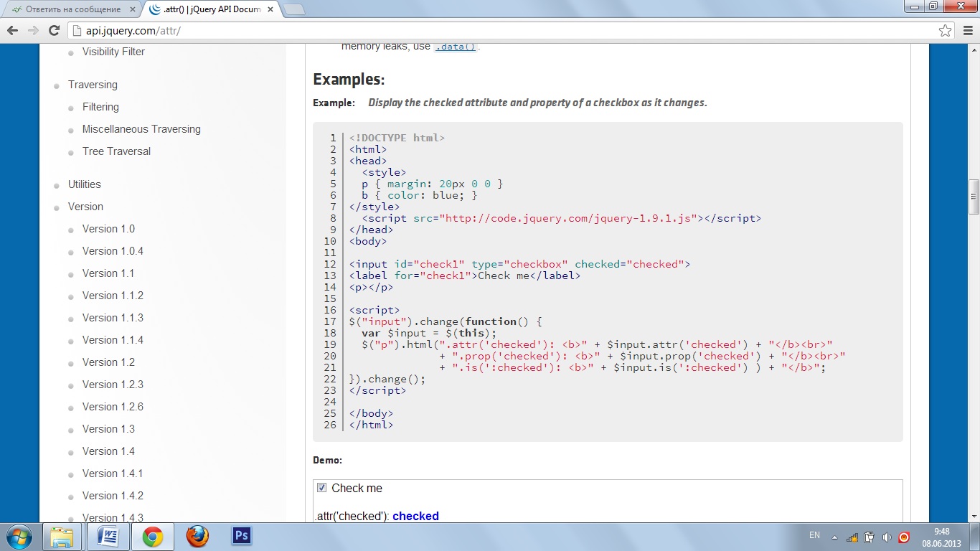Open the Version category link
Screen dimensions: 980x551
tap(85, 207)
